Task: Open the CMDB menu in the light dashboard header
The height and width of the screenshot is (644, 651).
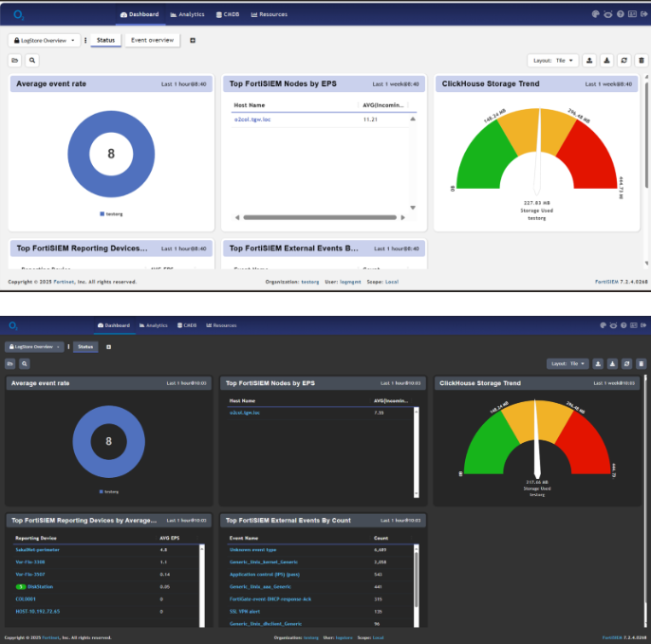Action: point(228,14)
